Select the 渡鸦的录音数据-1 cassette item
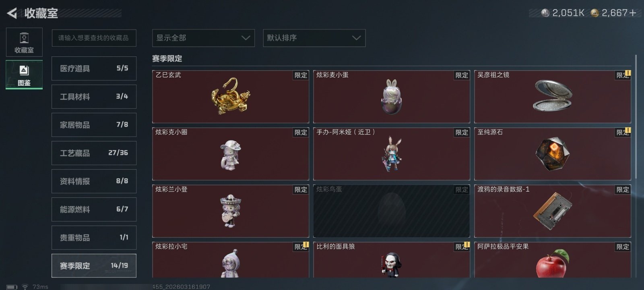The image size is (644, 290). 553,211
